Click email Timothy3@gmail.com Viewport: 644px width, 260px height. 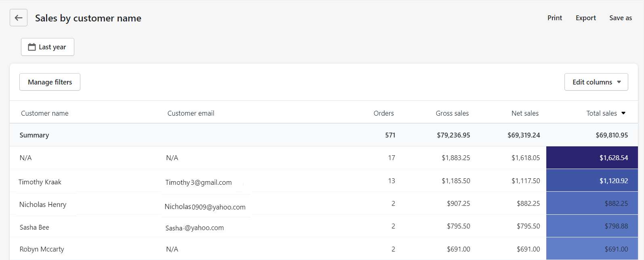(x=199, y=182)
